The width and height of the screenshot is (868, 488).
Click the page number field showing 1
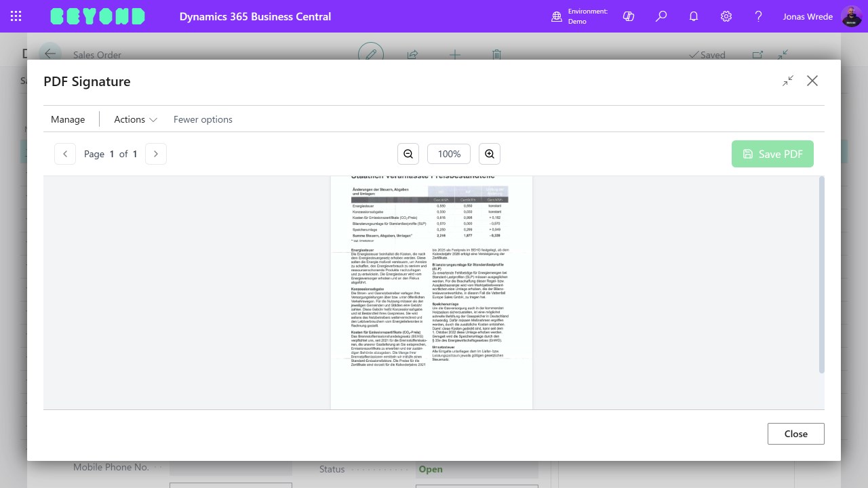click(111, 154)
